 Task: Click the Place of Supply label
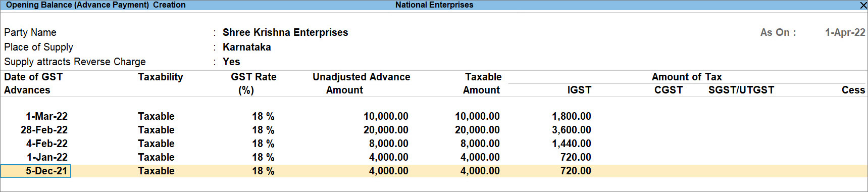point(38,47)
